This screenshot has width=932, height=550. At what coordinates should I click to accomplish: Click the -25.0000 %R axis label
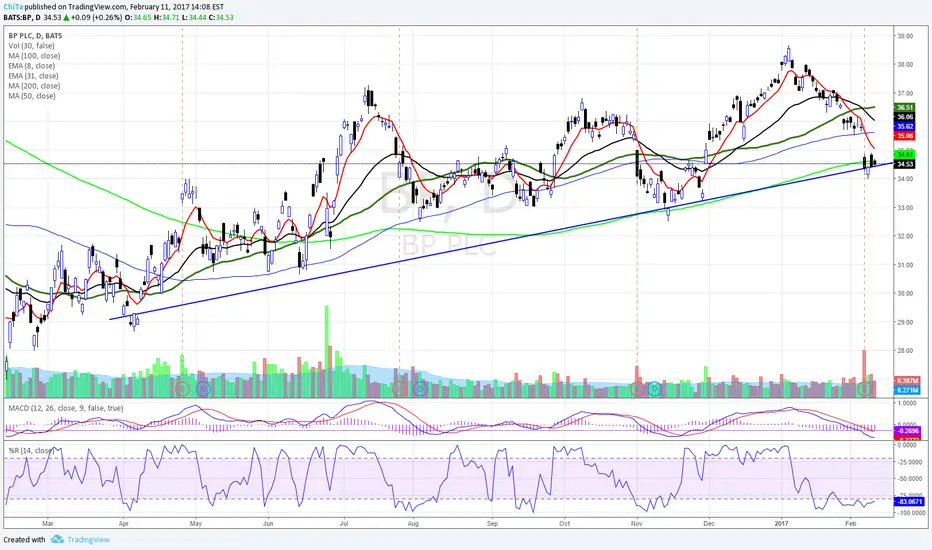click(x=909, y=462)
